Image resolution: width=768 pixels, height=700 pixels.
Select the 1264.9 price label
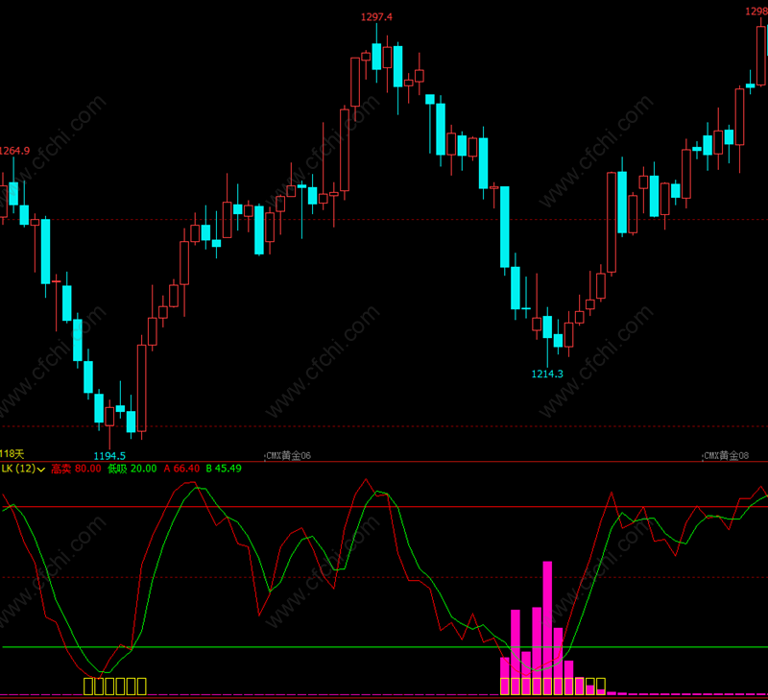tap(14, 151)
